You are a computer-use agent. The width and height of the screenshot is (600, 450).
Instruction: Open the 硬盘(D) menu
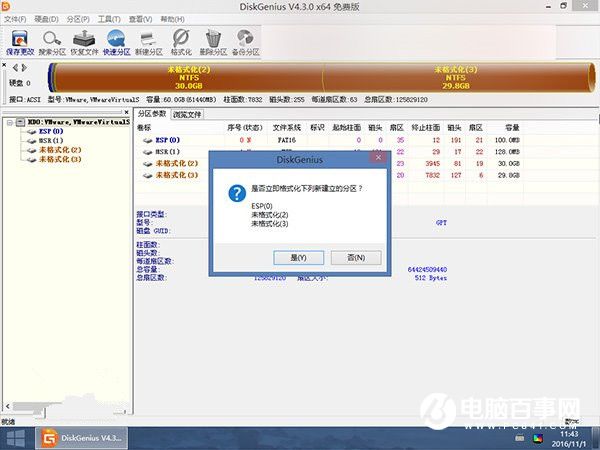pos(46,19)
